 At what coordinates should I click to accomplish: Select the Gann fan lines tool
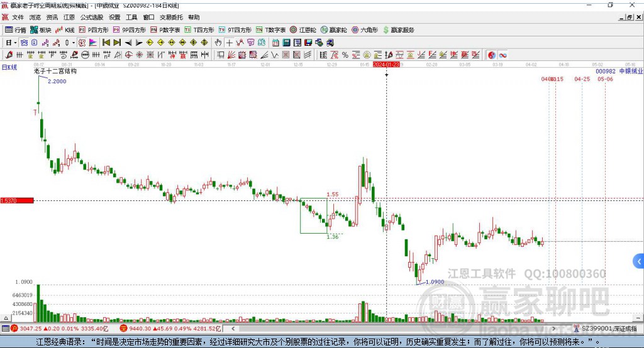[x=231, y=55]
